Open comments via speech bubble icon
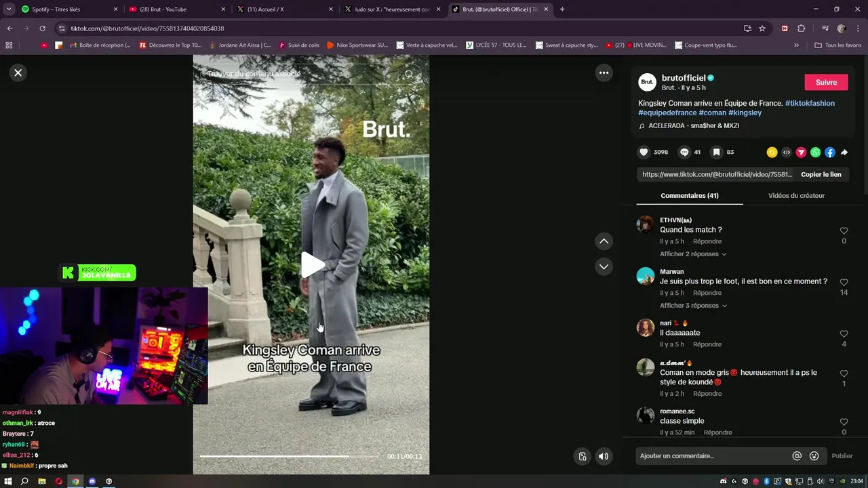 [x=684, y=152]
